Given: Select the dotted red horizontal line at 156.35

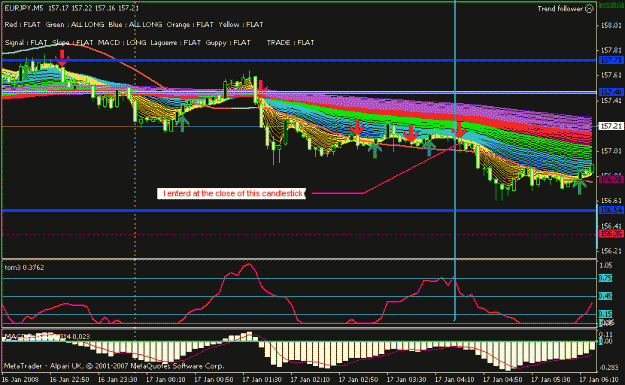Looking at the screenshot, I should click(x=300, y=234).
